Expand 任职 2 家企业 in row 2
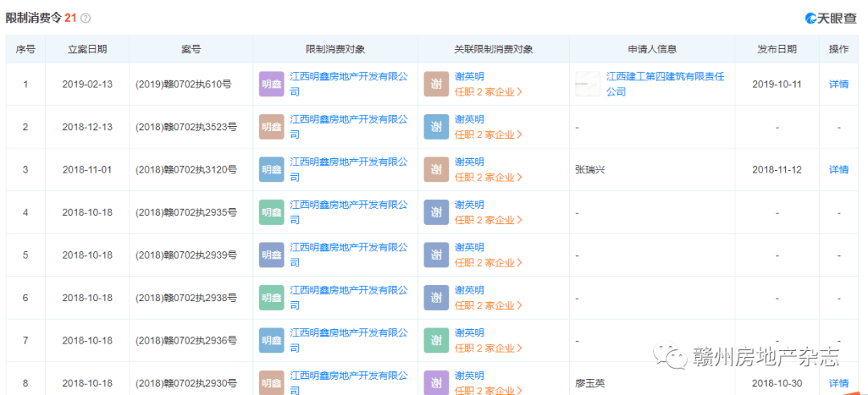 489,134
